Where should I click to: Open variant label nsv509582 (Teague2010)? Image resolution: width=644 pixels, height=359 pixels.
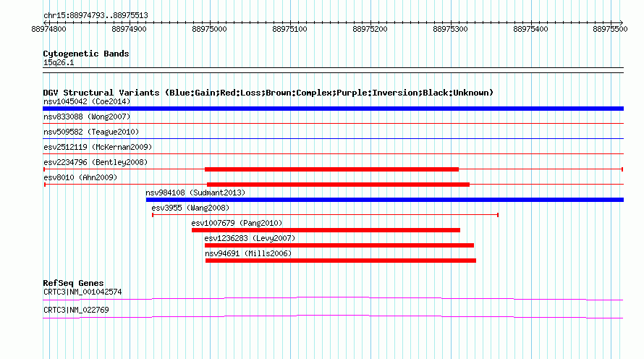coord(91,132)
